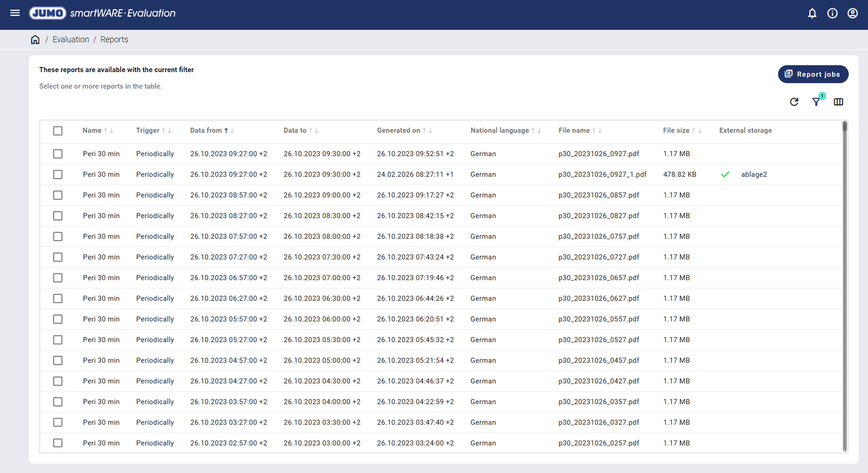Image resolution: width=868 pixels, height=473 pixels.
Task: Go to home via house icon
Action: click(x=35, y=40)
